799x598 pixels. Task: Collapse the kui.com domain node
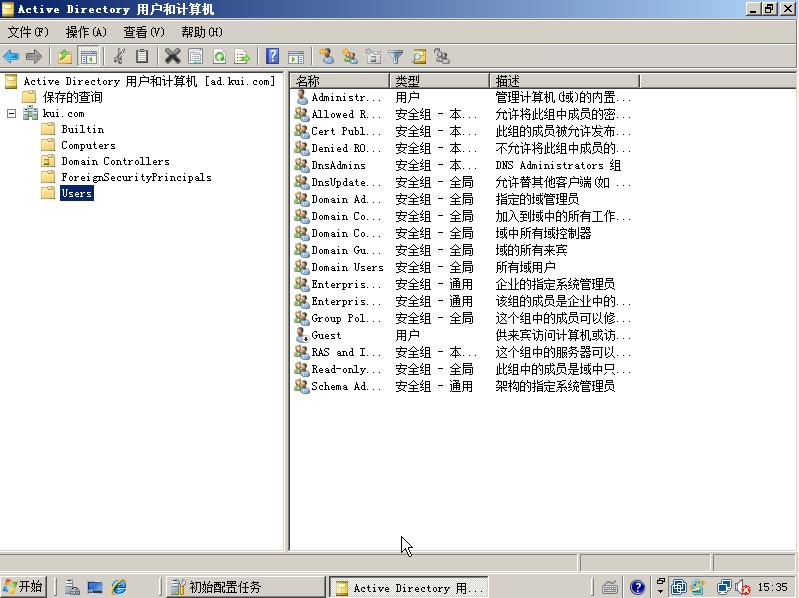(x=12, y=114)
